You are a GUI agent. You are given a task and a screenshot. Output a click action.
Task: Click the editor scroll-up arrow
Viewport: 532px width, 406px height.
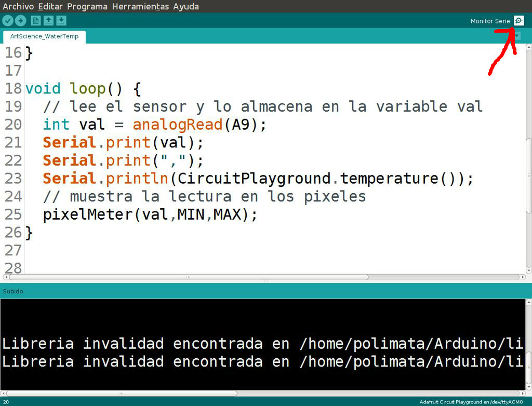(528, 48)
